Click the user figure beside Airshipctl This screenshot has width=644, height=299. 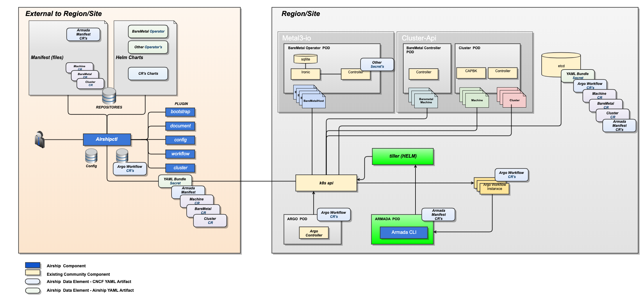(x=40, y=140)
